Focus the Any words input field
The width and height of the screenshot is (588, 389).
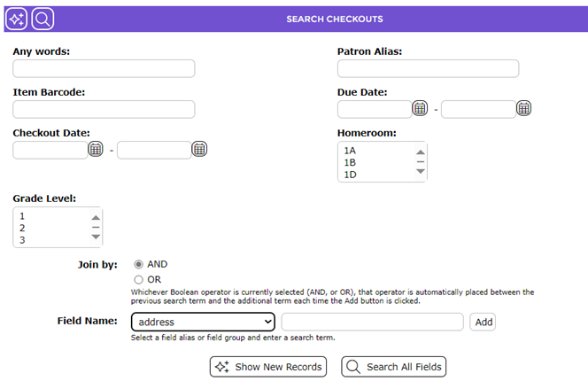click(x=104, y=68)
